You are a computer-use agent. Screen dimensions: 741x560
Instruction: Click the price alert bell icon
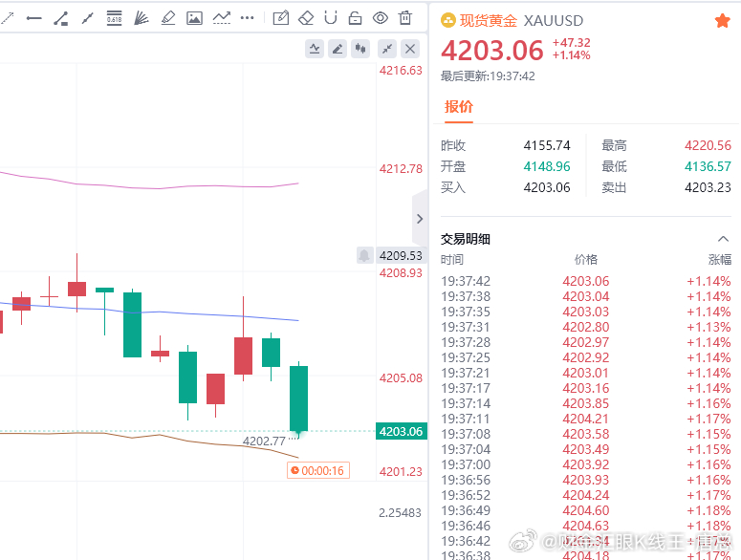(364, 255)
